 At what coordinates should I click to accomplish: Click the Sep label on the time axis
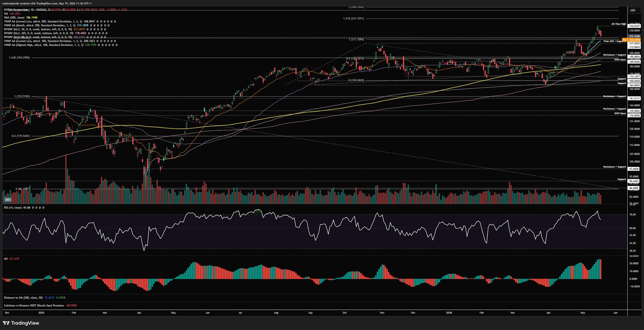310,313
